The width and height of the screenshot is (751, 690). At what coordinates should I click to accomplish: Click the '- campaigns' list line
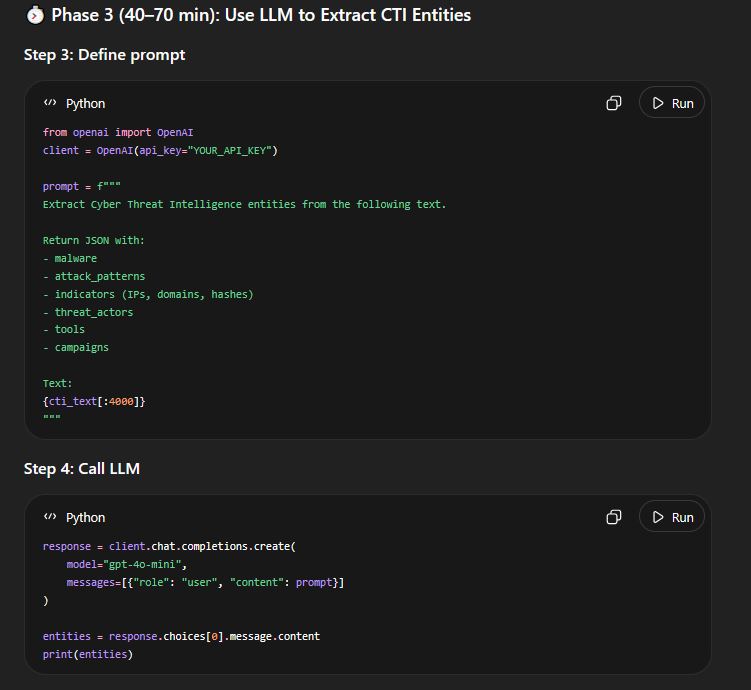(76, 348)
